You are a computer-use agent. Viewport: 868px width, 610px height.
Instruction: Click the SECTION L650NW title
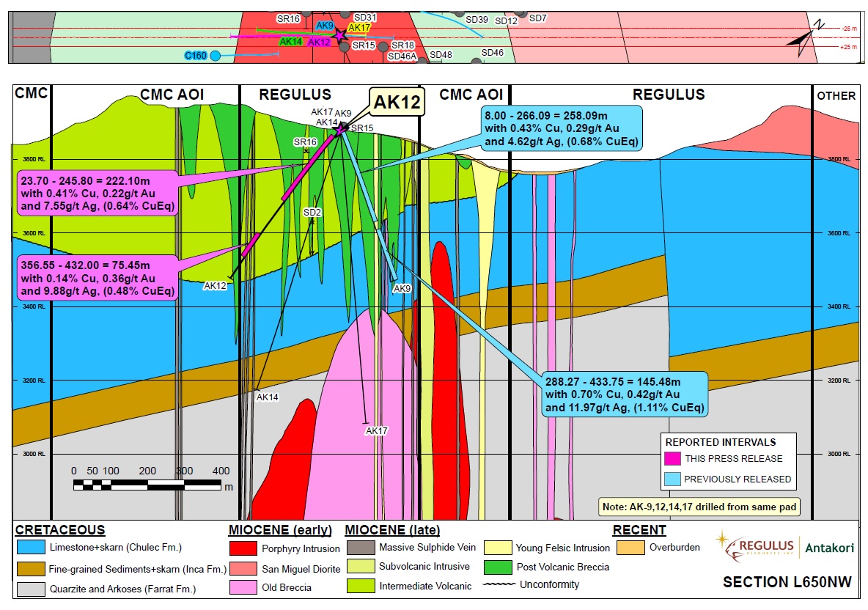point(787,581)
